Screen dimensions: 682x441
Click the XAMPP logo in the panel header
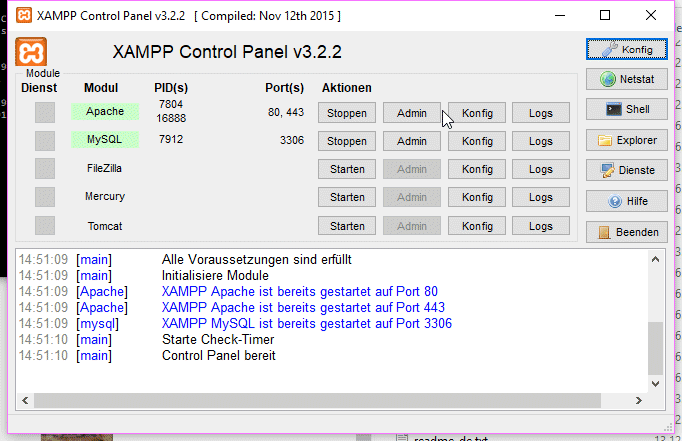(x=31, y=52)
